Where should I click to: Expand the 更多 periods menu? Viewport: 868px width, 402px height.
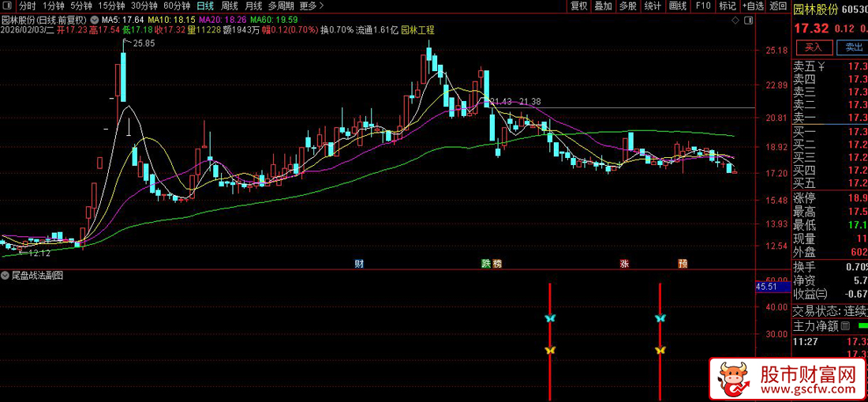pos(311,6)
